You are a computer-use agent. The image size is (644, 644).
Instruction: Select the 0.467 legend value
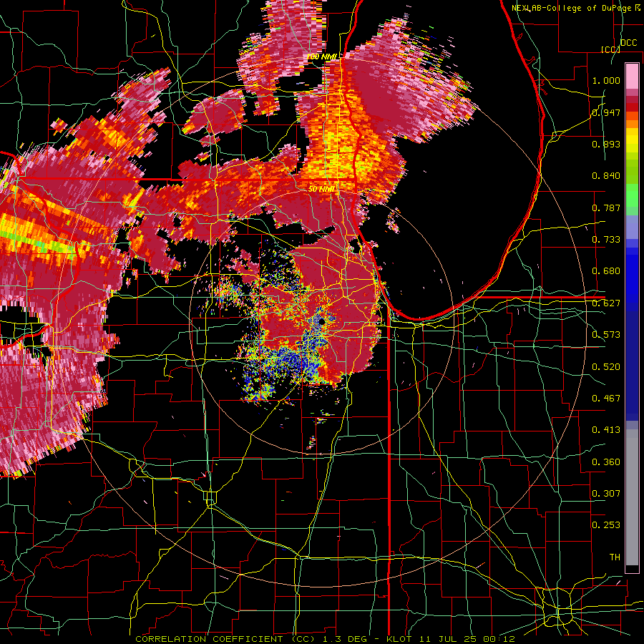606,399
